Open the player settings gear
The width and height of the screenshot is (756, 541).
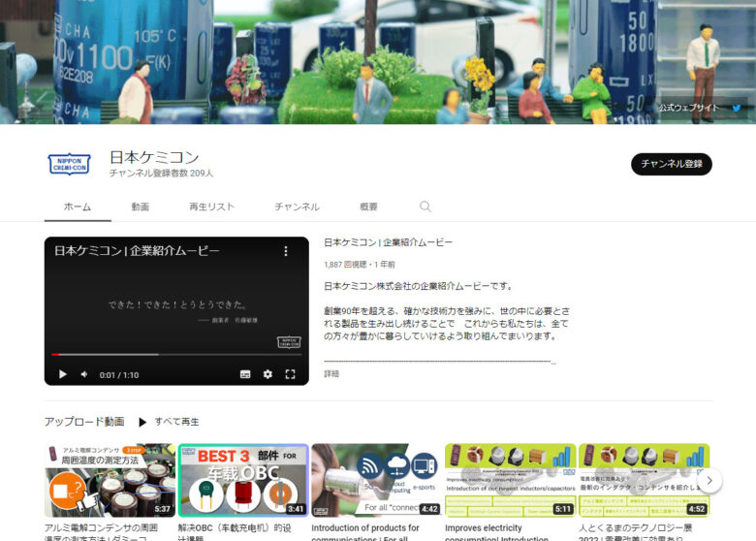268,374
